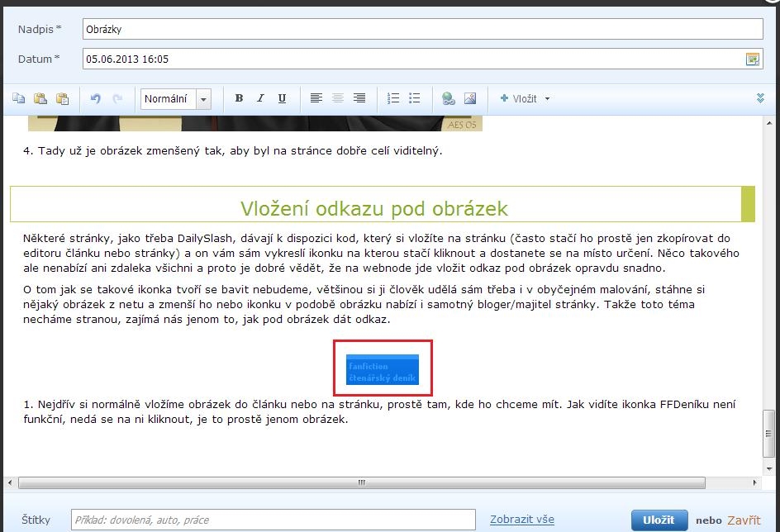Open the calendar date picker for Datum
Viewport: 780px width, 532px height.
pyautogui.click(x=752, y=59)
